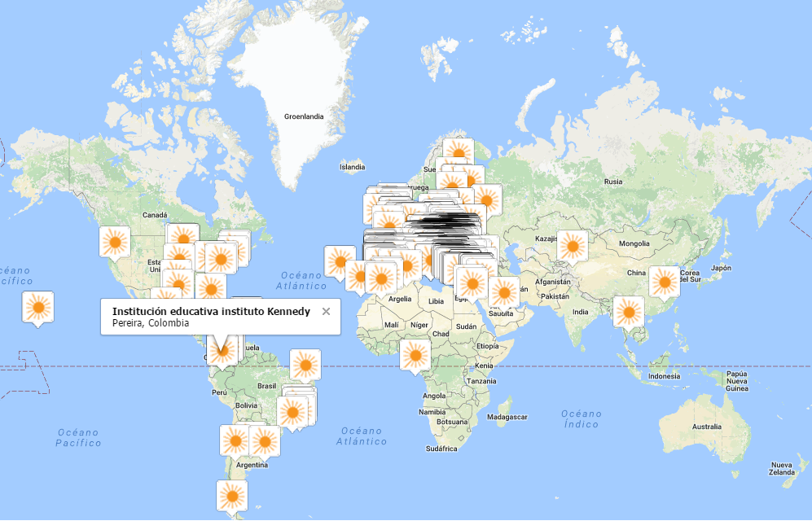
Task: Click the Sudáfrica map label
Action: [x=441, y=449]
